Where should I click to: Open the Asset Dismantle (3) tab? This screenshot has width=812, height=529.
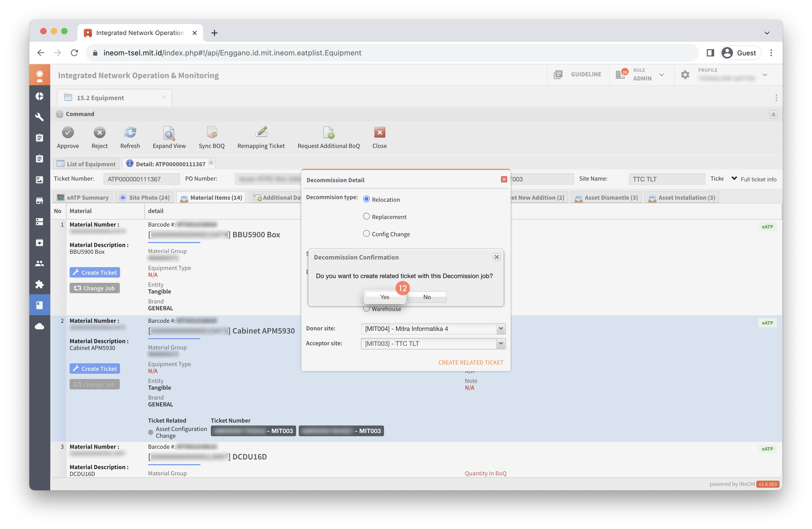pos(606,198)
